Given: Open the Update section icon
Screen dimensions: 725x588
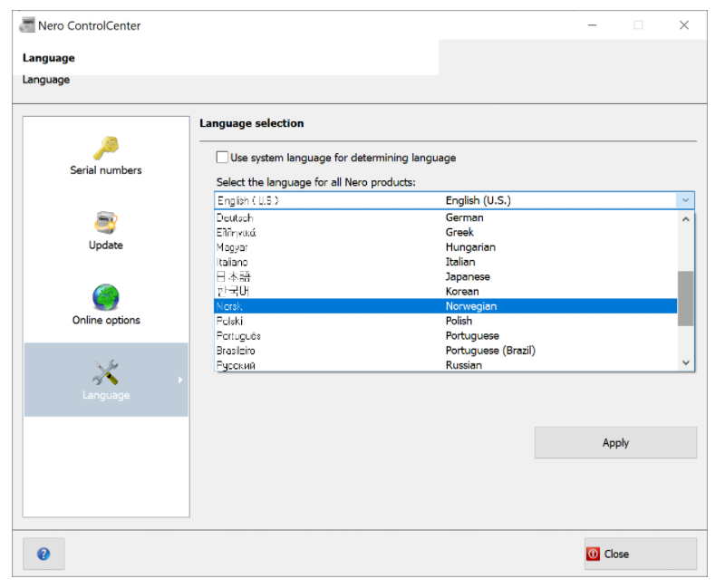Looking at the screenshot, I should 106,223.
